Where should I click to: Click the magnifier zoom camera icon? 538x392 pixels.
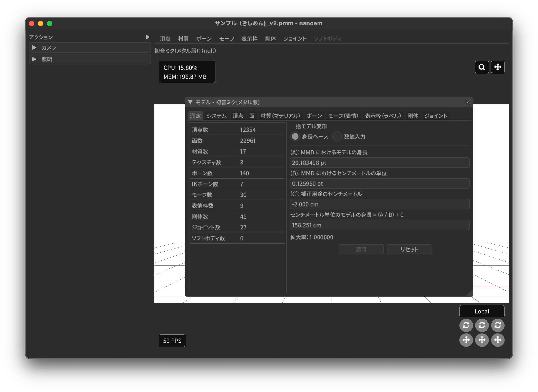tap(482, 67)
